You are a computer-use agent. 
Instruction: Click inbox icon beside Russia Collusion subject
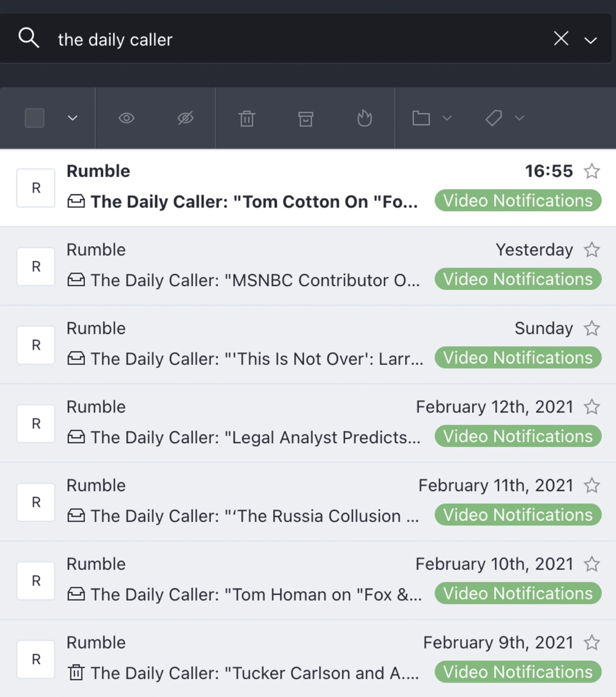76,516
